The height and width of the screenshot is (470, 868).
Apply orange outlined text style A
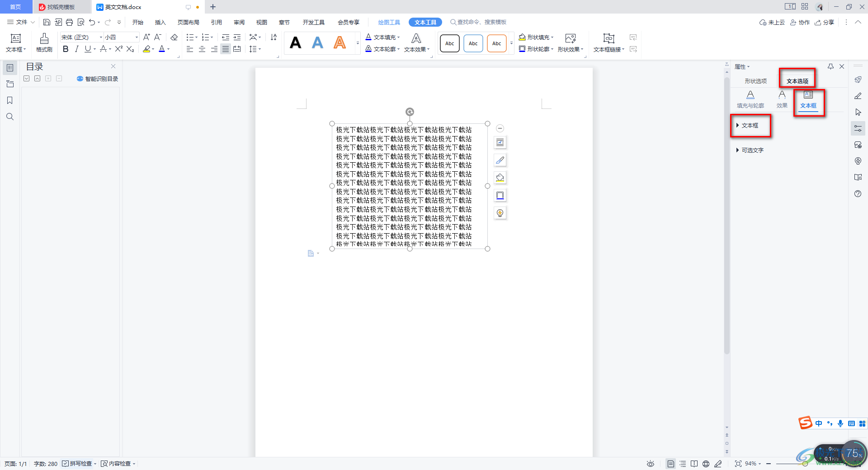340,43
